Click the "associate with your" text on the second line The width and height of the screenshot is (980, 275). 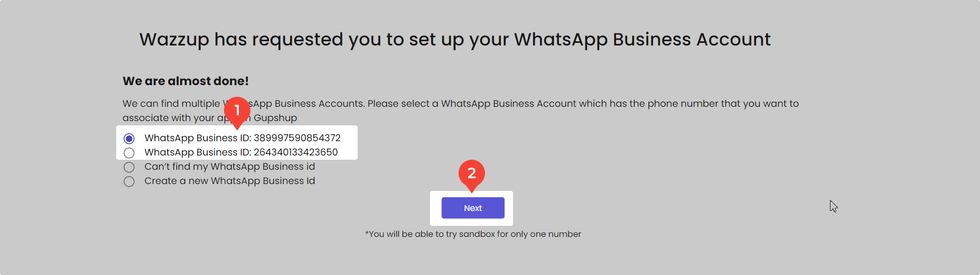pyautogui.click(x=169, y=118)
